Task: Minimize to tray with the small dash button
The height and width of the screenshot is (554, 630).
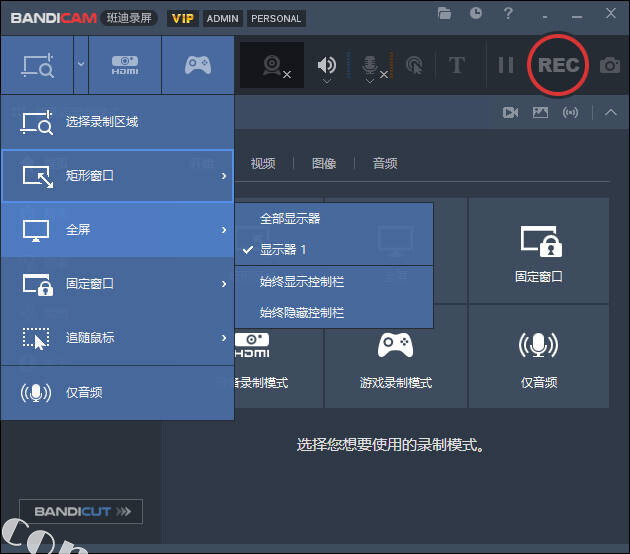Action: [545, 17]
